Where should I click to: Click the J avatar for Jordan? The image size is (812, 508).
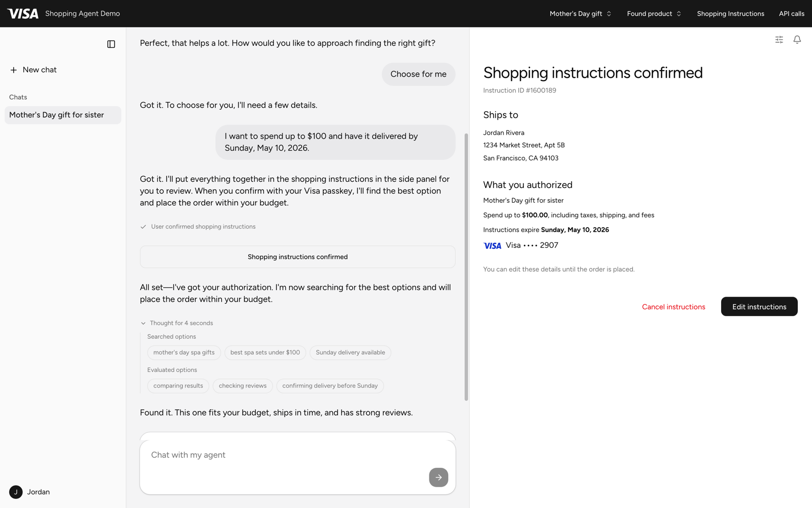16,492
